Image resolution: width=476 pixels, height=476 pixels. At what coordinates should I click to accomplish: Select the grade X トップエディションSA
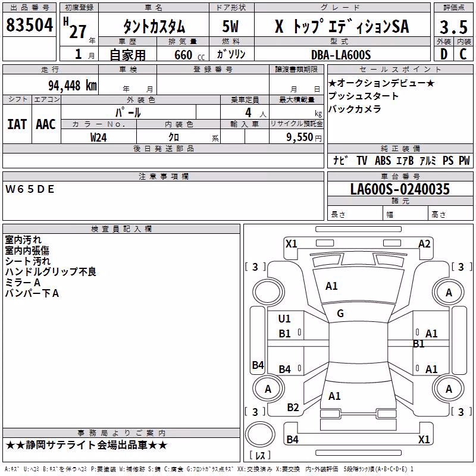click(x=342, y=26)
